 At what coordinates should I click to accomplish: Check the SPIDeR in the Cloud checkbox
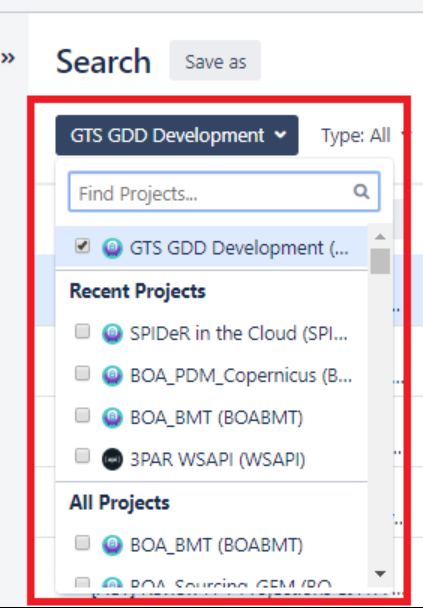[x=83, y=331]
